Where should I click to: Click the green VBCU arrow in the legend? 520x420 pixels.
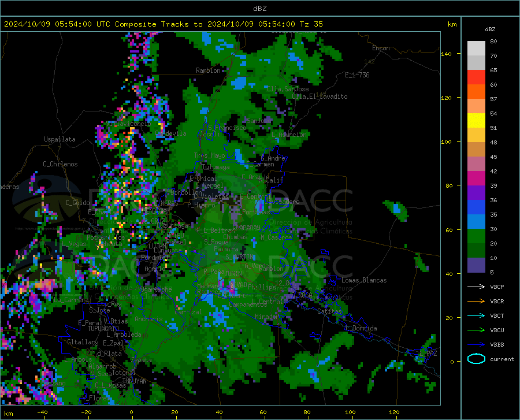click(x=476, y=330)
